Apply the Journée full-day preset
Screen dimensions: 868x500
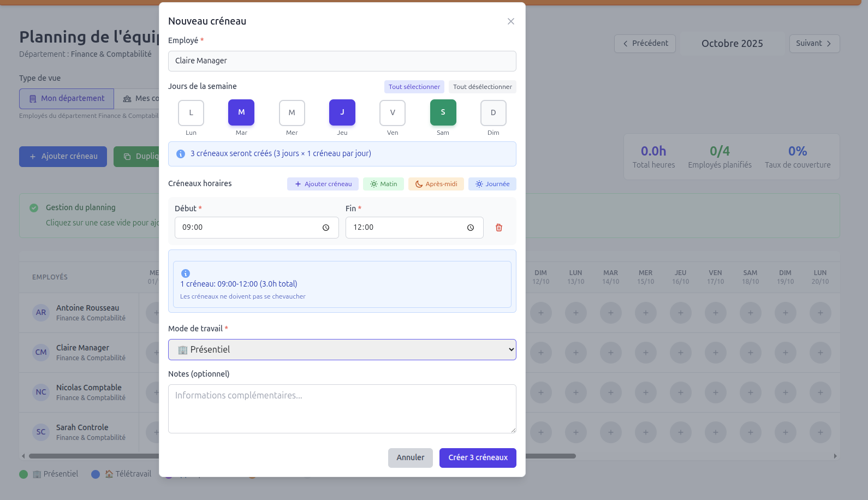(492, 184)
